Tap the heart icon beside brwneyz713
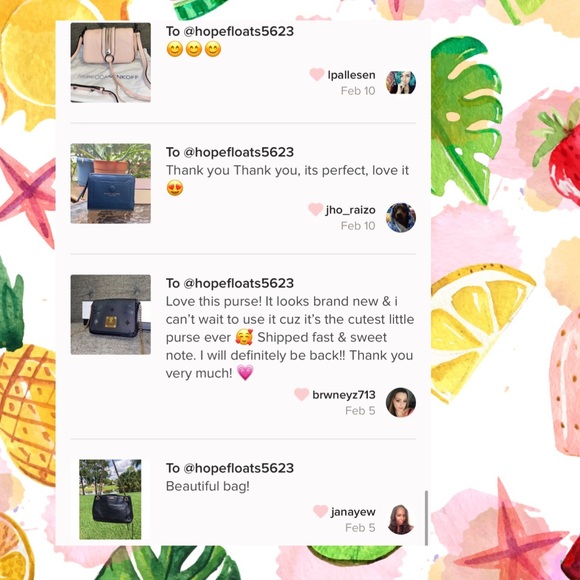 coord(301,395)
